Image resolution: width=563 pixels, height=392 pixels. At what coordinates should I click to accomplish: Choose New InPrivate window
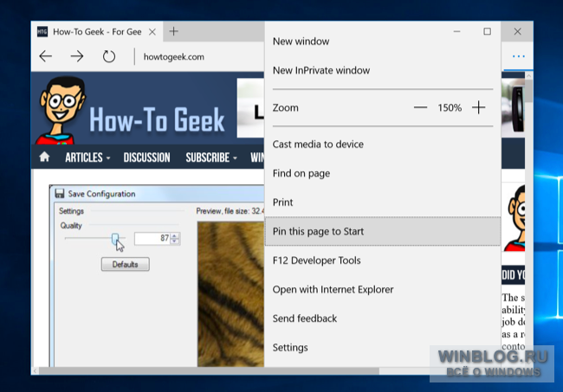(x=382, y=70)
